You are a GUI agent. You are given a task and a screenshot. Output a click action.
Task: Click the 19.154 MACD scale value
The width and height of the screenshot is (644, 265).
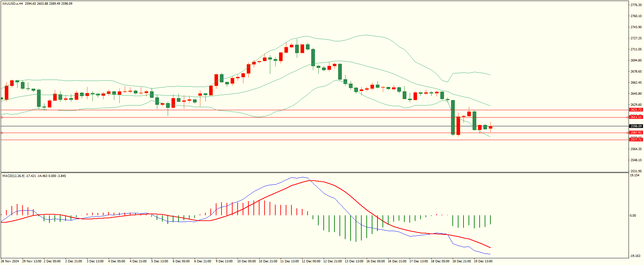635,175
